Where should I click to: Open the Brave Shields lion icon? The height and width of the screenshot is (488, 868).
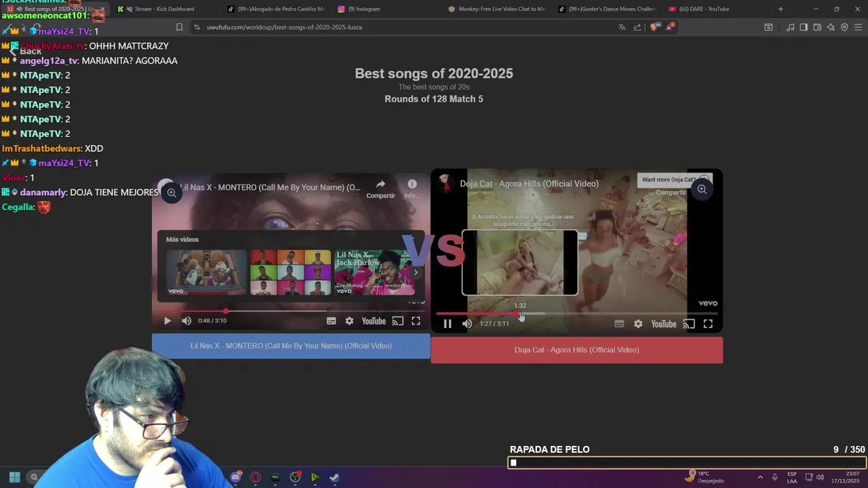654,27
